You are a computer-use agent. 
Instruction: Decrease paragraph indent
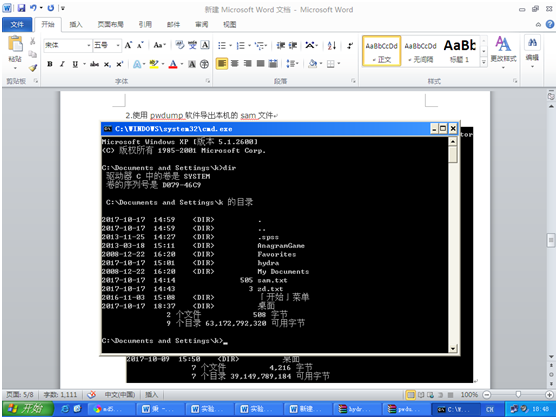pyautogui.click(x=281, y=45)
